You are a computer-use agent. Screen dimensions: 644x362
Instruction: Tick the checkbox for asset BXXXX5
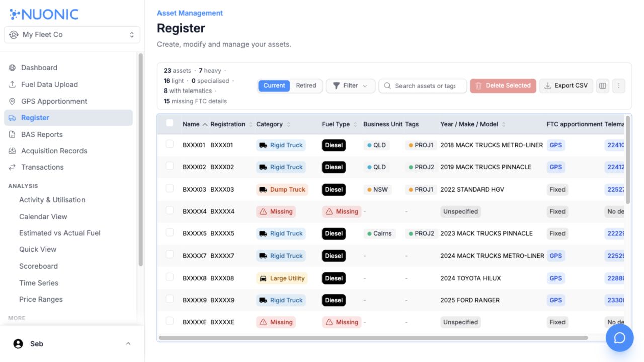click(170, 232)
